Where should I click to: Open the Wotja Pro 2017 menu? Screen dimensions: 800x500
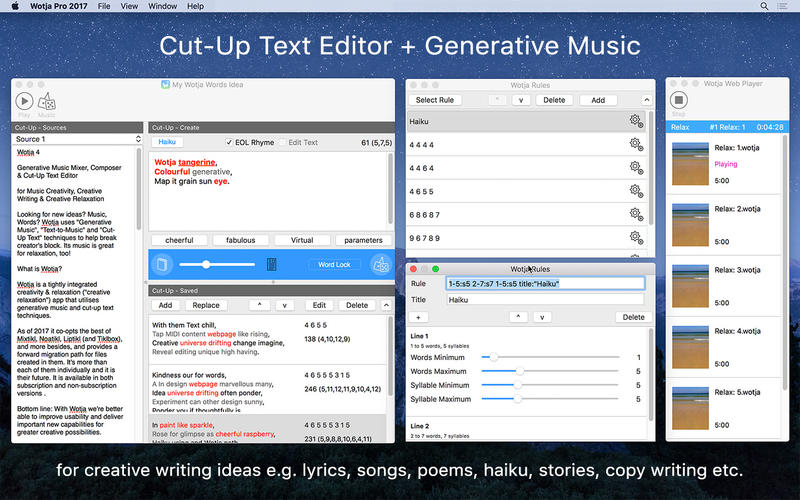(59, 6)
